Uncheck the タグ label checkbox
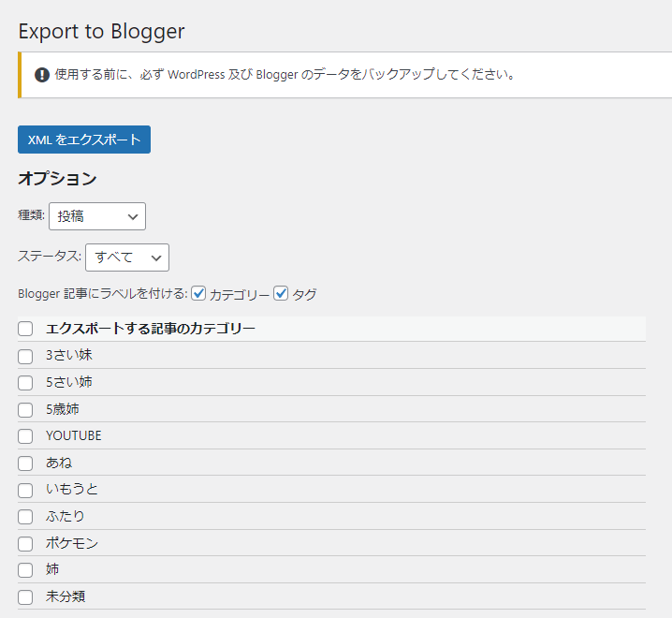 (281, 294)
